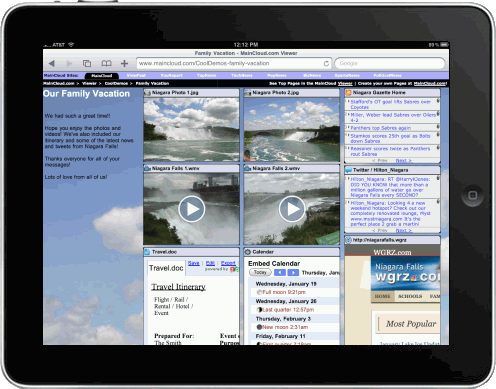496x389 pixels.
Task: Tap the plus add bookmark icon
Action: (124, 63)
